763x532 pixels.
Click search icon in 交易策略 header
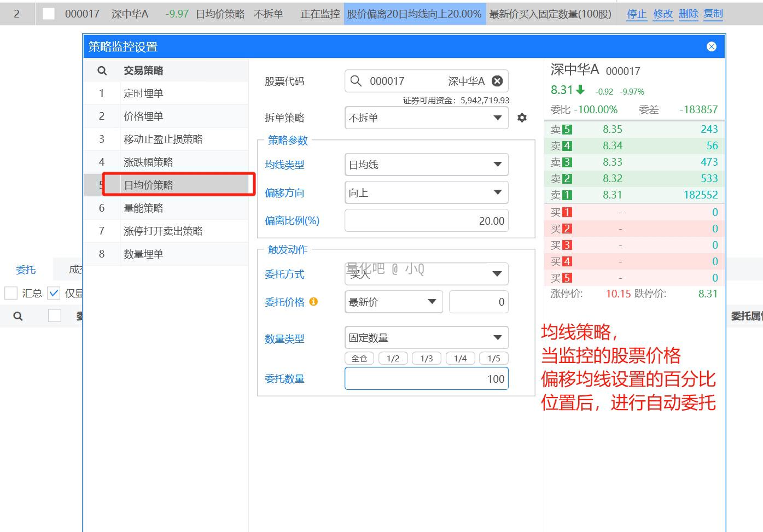coord(102,71)
